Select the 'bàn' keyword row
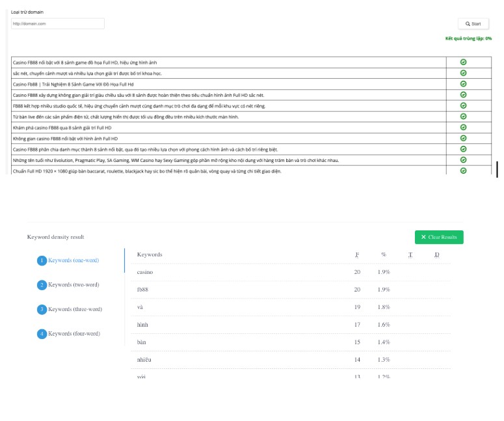 pos(291,342)
